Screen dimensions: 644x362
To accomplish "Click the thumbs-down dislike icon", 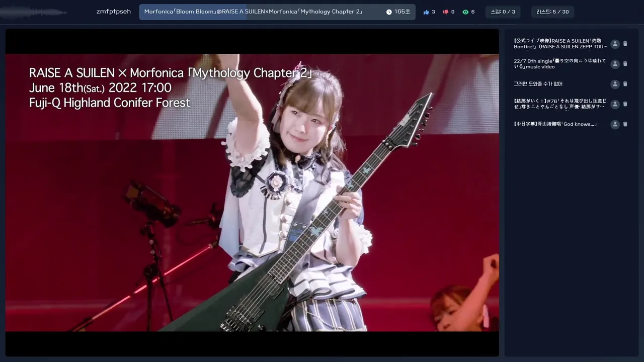I will [445, 12].
